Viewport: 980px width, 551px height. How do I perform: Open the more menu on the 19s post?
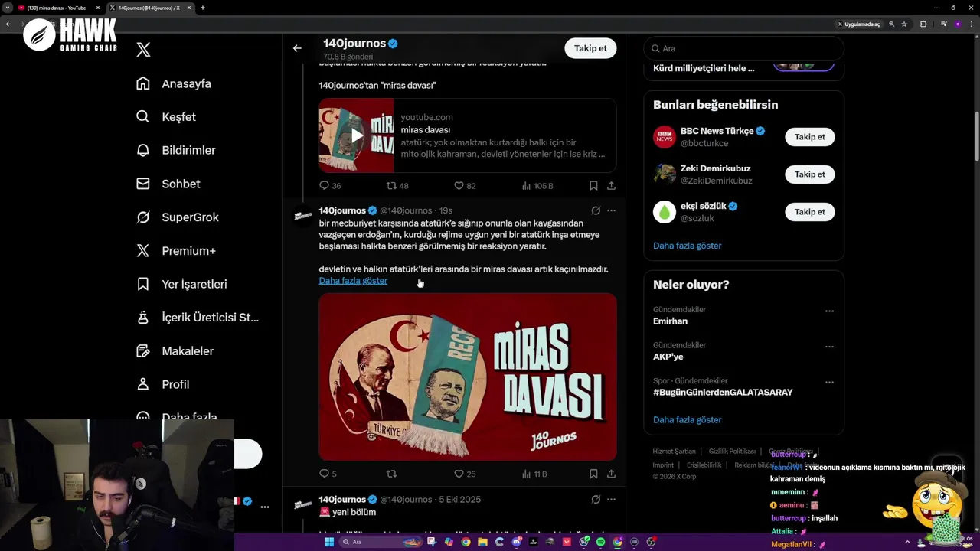(611, 210)
